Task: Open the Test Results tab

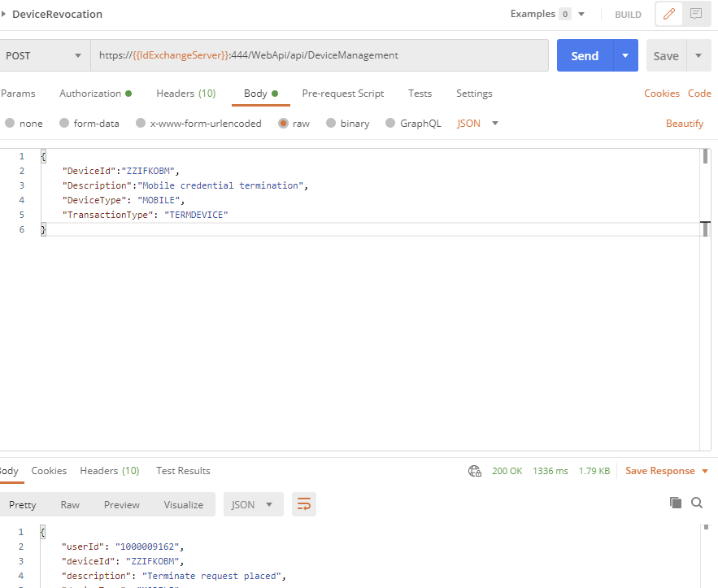Action: (x=183, y=471)
